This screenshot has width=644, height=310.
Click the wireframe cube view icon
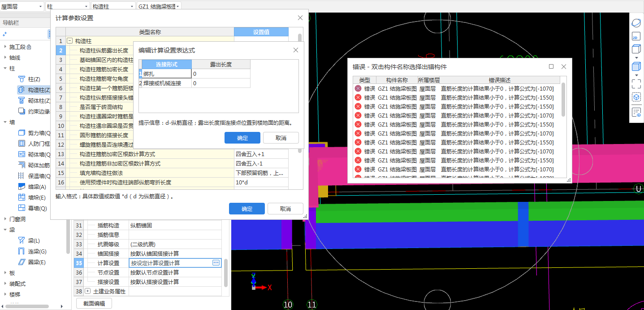click(636, 49)
